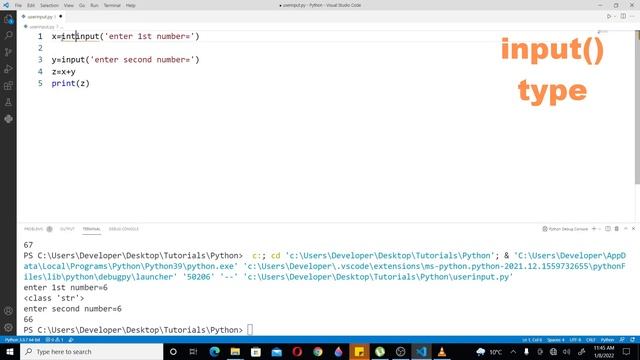Click line 3 with y=input code
640x360 pixels.
[x=126, y=60]
